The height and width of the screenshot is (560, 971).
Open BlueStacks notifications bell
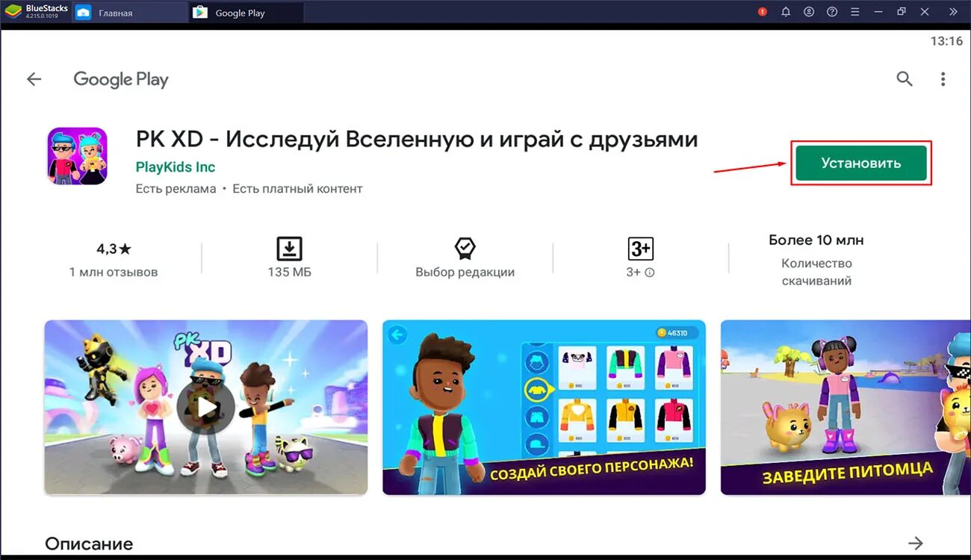(786, 12)
